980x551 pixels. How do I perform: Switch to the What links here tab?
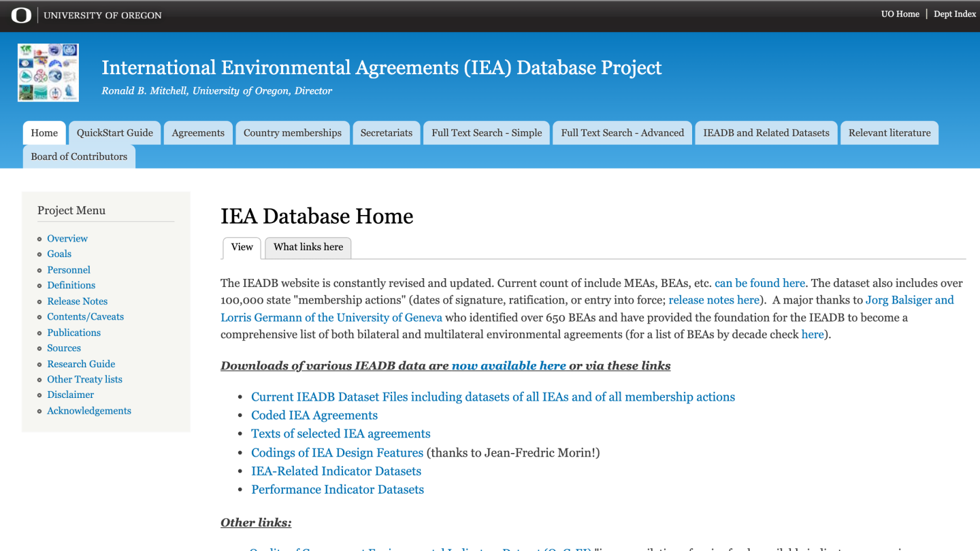tap(308, 248)
